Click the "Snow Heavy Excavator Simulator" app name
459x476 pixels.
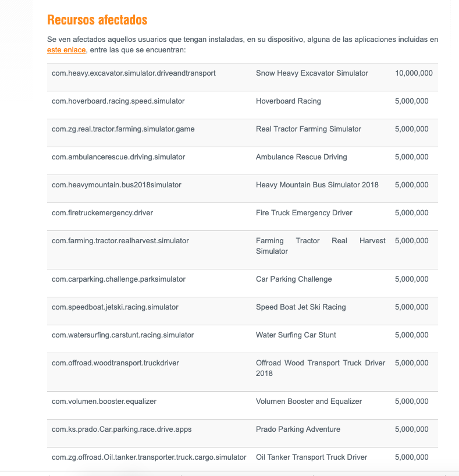312,73
